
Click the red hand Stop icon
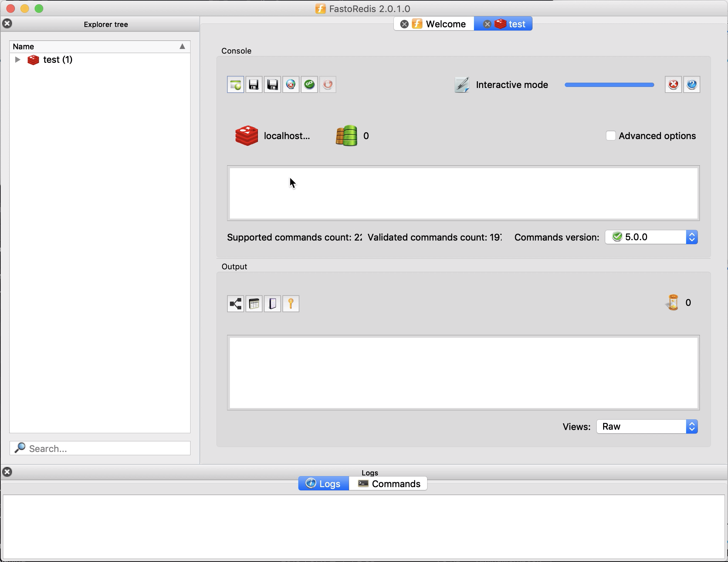point(328,84)
